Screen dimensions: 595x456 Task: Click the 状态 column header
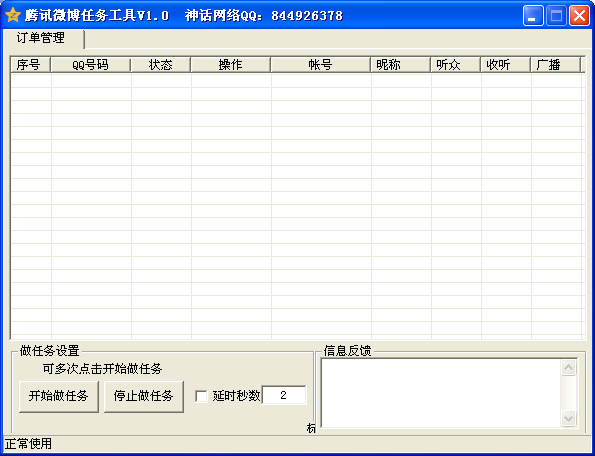[x=161, y=64]
